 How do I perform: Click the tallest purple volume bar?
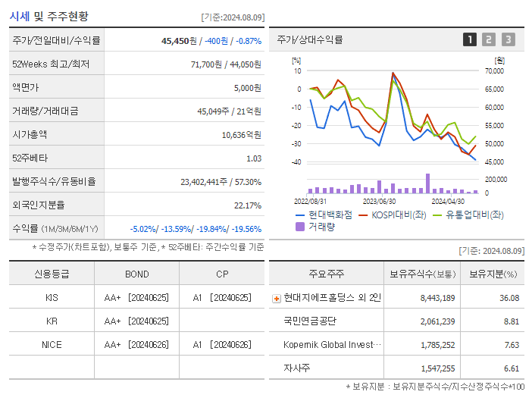pyautogui.click(x=427, y=183)
